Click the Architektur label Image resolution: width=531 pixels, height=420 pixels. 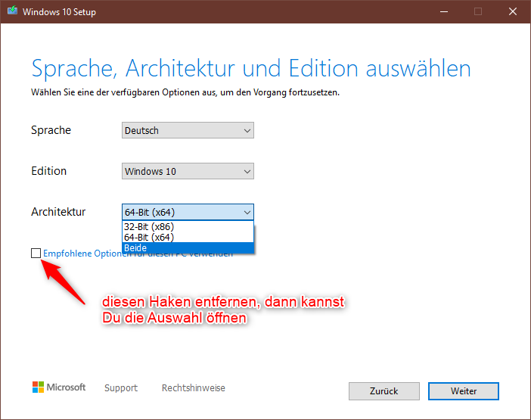pyautogui.click(x=58, y=212)
